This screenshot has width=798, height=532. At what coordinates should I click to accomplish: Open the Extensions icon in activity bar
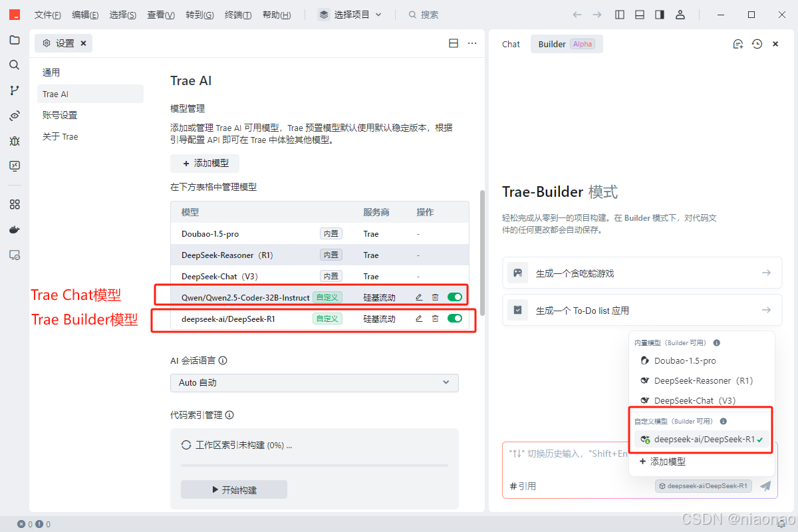point(15,204)
